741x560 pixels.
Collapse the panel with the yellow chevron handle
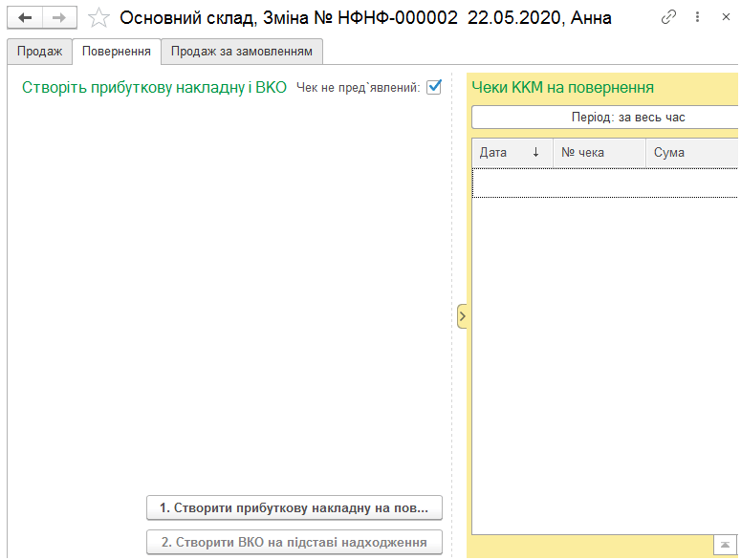[462, 316]
